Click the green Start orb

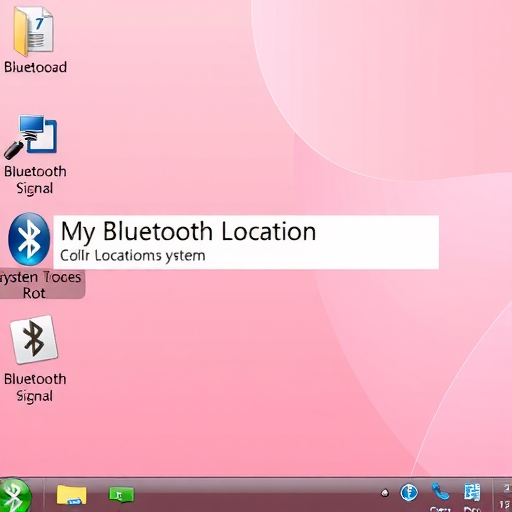[15, 495]
